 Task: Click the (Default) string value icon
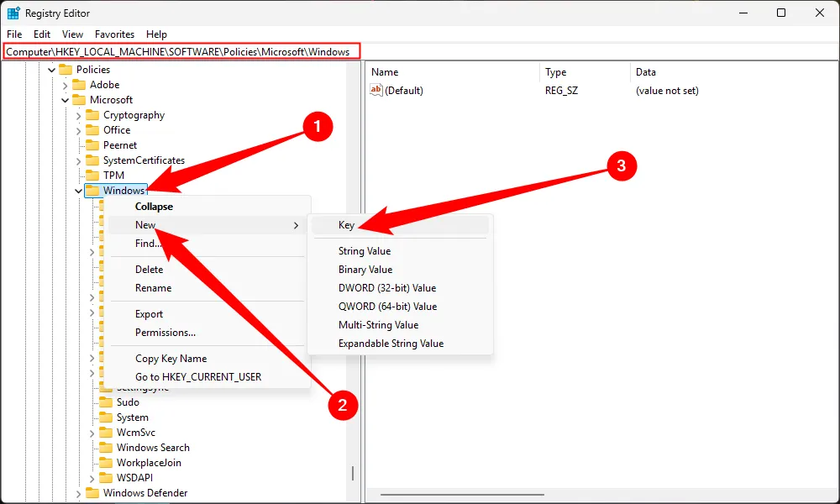[x=376, y=91]
